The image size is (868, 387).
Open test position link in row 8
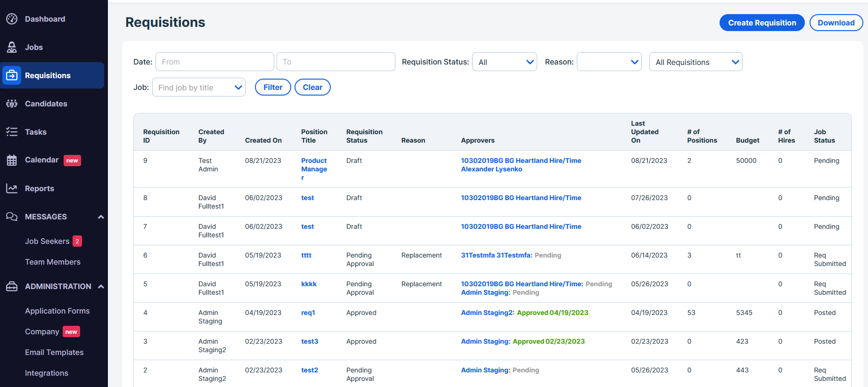(308, 198)
